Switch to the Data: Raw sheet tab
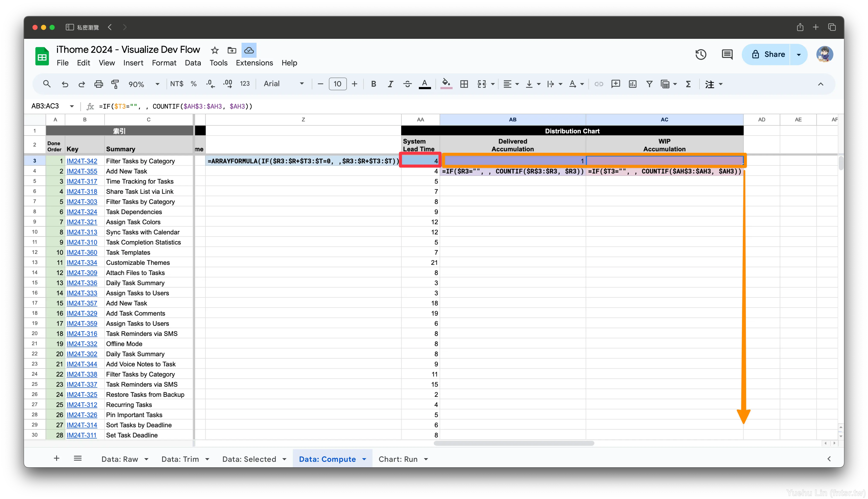The height and width of the screenshot is (499, 868). (x=119, y=459)
